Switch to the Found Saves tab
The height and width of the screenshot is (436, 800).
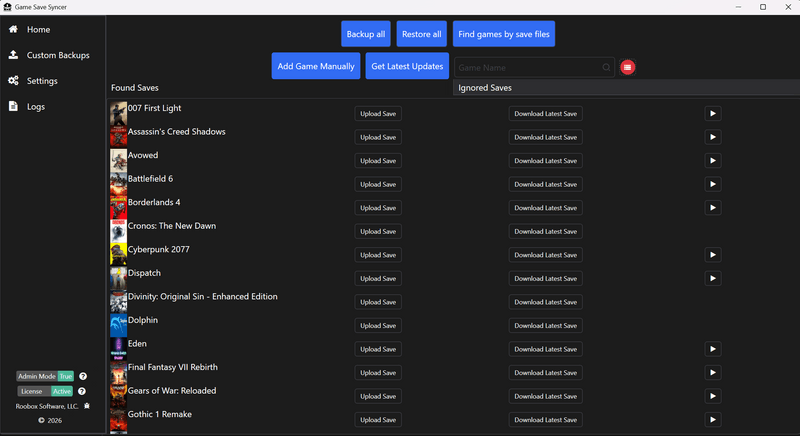tap(135, 88)
